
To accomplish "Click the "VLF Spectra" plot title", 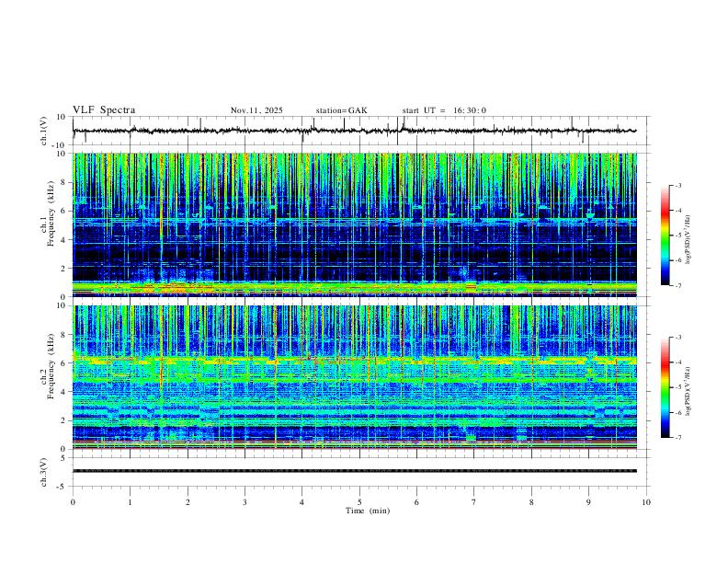I will pos(104,110).
